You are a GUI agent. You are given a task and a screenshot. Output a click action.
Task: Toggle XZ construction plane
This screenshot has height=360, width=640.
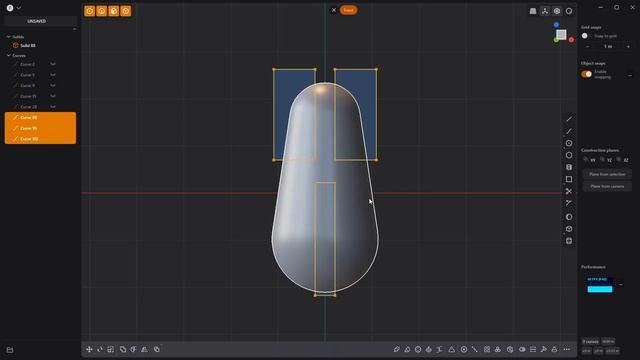(x=623, y=160)
